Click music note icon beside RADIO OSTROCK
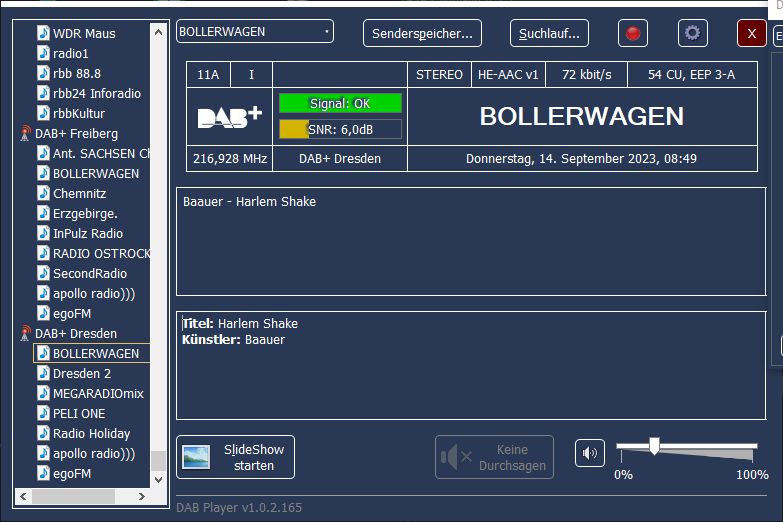Viewport: 783px width, 522px height. pos(43,253)
